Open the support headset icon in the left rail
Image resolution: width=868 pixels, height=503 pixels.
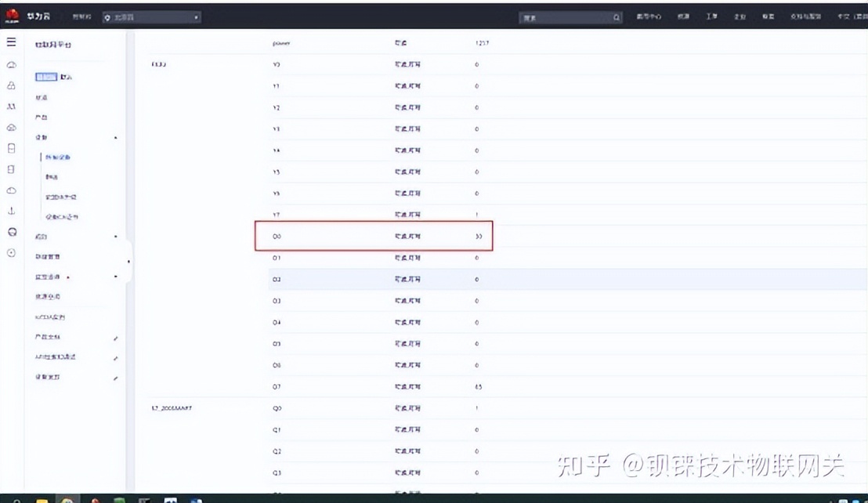[11, 232]
